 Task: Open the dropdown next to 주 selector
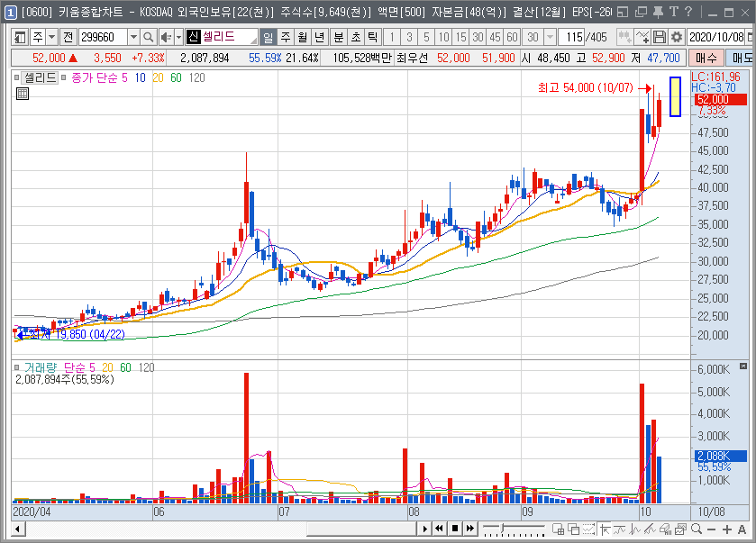click(51, 37)
